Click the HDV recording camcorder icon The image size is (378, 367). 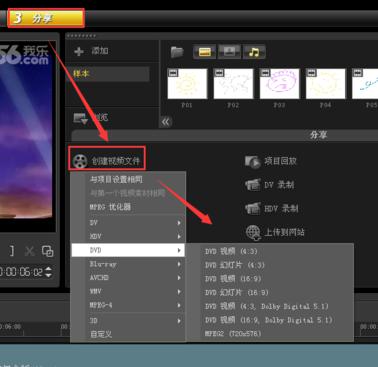point(253,208)
